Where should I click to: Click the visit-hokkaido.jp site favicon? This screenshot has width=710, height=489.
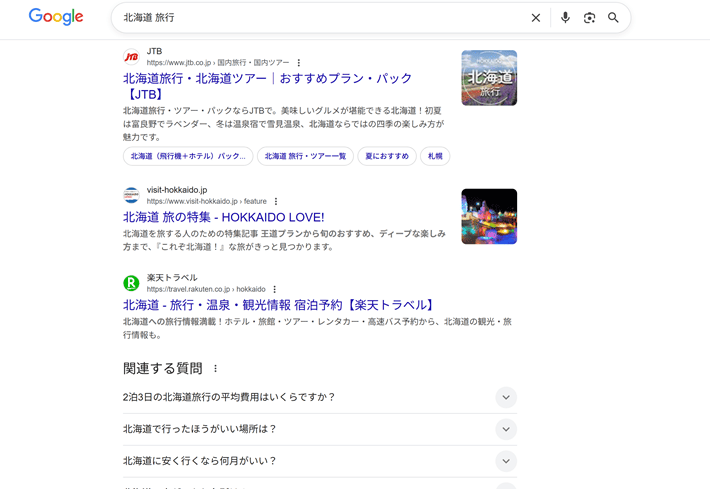tap(131, 196)
